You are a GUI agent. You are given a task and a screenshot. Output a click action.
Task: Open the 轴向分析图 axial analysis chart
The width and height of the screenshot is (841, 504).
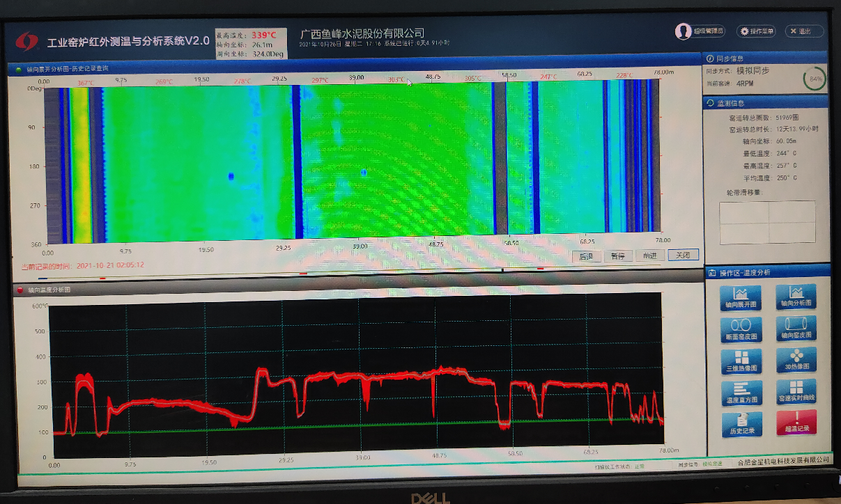[796, 297]
